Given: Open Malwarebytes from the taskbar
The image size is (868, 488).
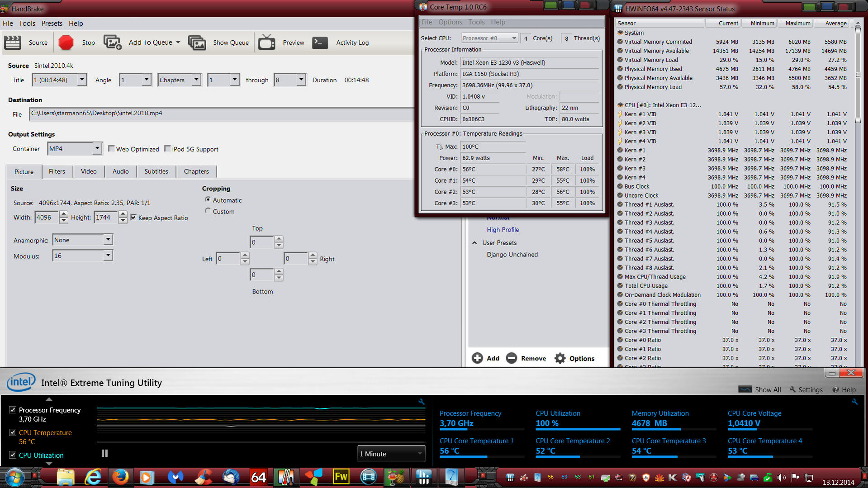Looking at the screenshot, I should tap(175, 477).
